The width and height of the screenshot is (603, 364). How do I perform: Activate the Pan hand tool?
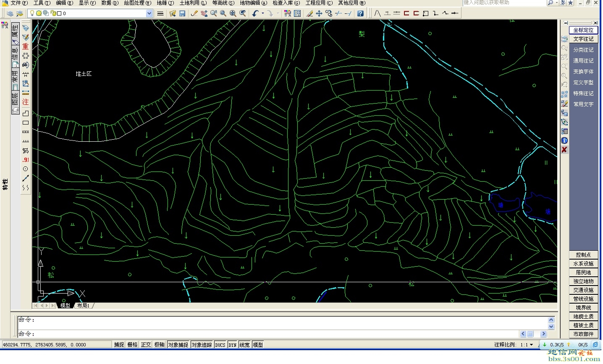[x=204, y=13]
